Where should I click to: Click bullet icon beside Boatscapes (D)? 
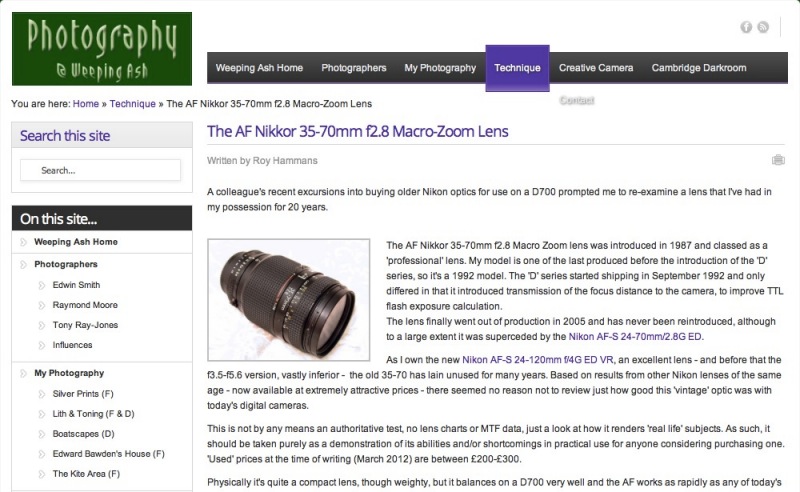click(x=42, y=434)
